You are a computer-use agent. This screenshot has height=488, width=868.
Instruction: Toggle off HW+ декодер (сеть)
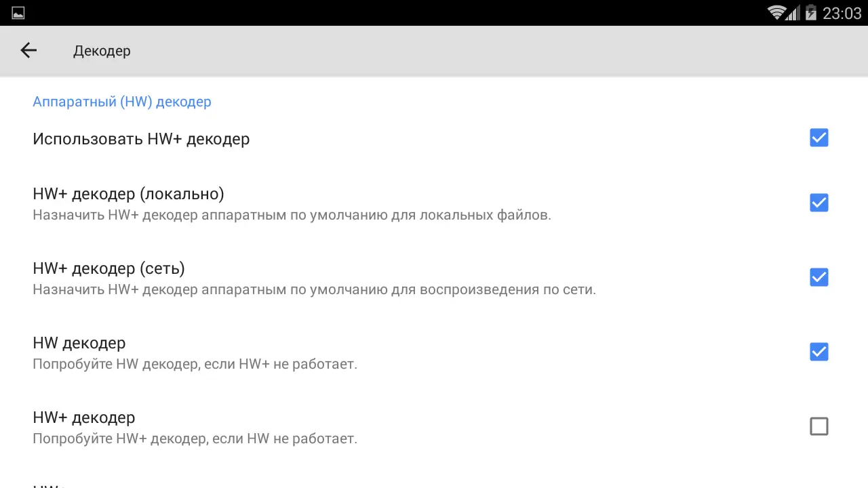click(818, 277)
